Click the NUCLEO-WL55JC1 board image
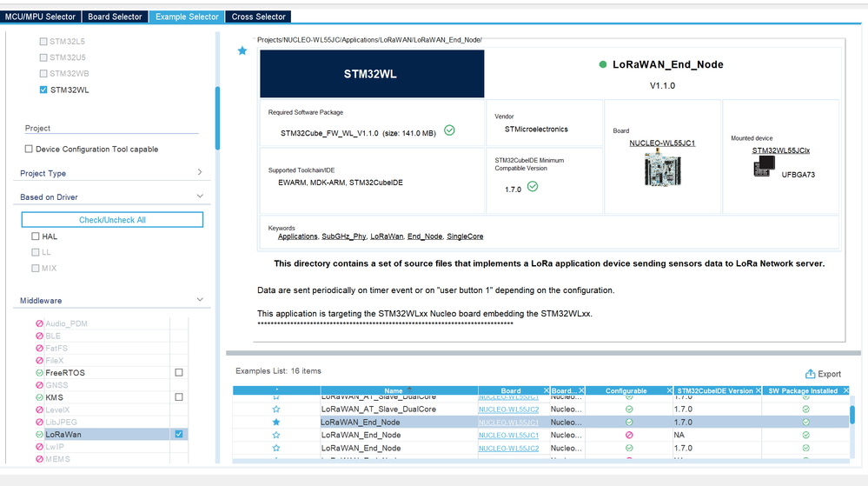 coord(662,167)
